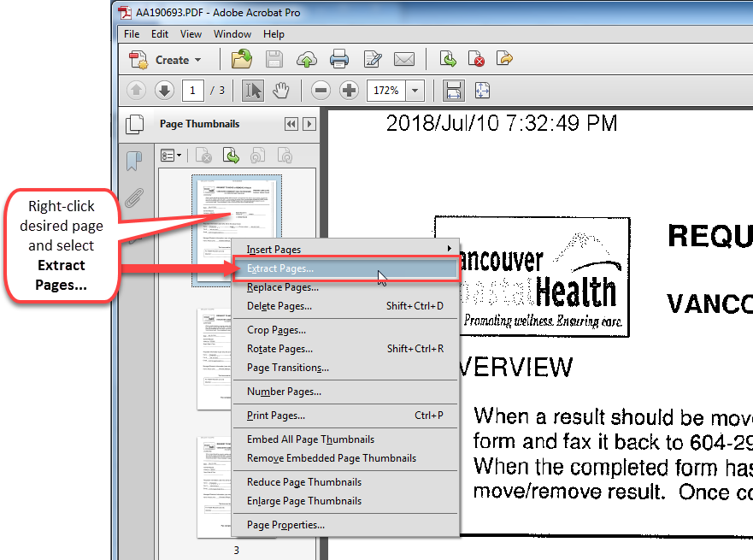Select the Hand tool
Viewport: 753px width, 560px height.
pyautogui.click(x=280, y=90)
